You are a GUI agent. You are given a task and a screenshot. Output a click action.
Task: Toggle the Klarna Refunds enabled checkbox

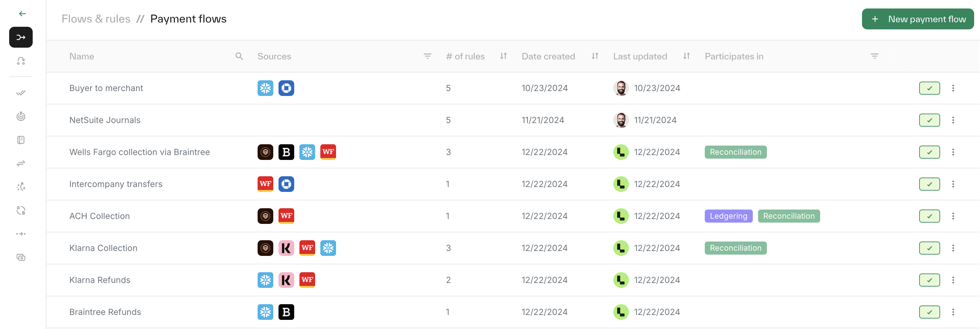pos(929,280)
